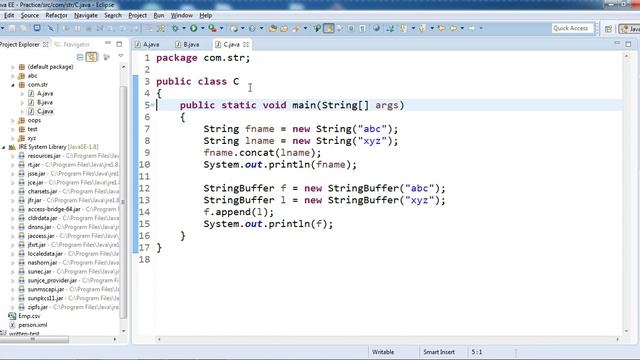The image size is (640, 360).
Task: Select resources.jar in the tree
Action: pyautogui.click(x=44, y=156)
